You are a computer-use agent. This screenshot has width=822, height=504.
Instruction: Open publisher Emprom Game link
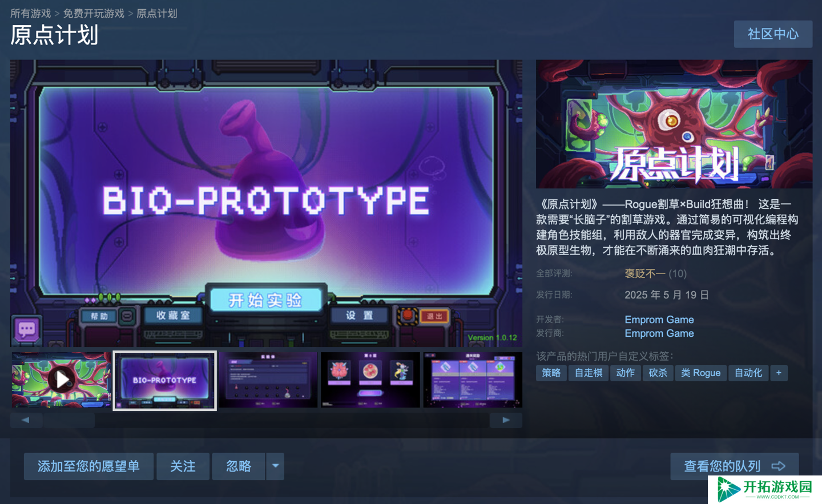[659, 333]
